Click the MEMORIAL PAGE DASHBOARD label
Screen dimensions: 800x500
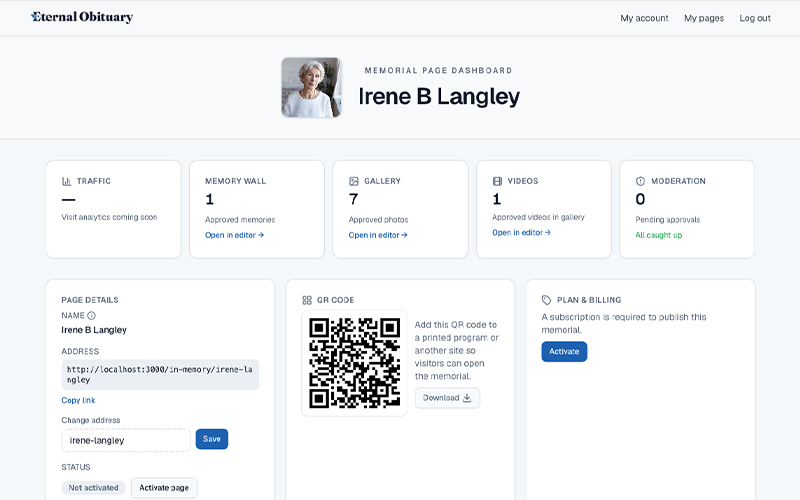[x=438, y=70]
